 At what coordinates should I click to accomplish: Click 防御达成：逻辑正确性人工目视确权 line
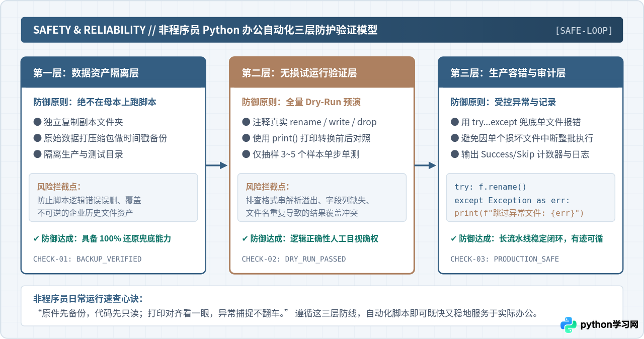310,238
